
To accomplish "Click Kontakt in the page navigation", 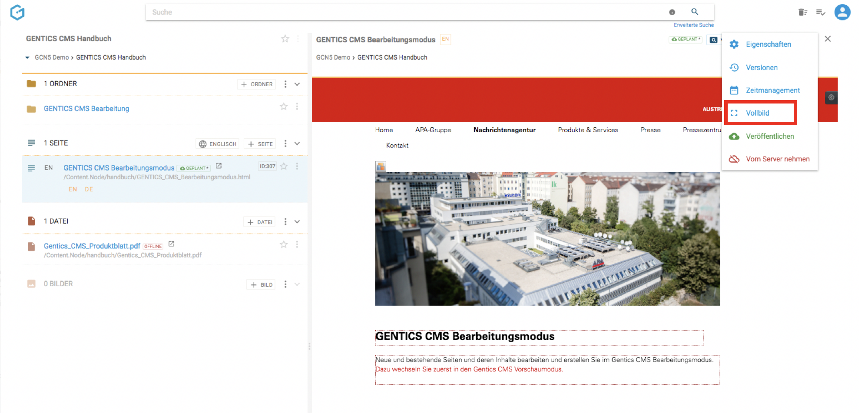I will (x=397, y=145).
